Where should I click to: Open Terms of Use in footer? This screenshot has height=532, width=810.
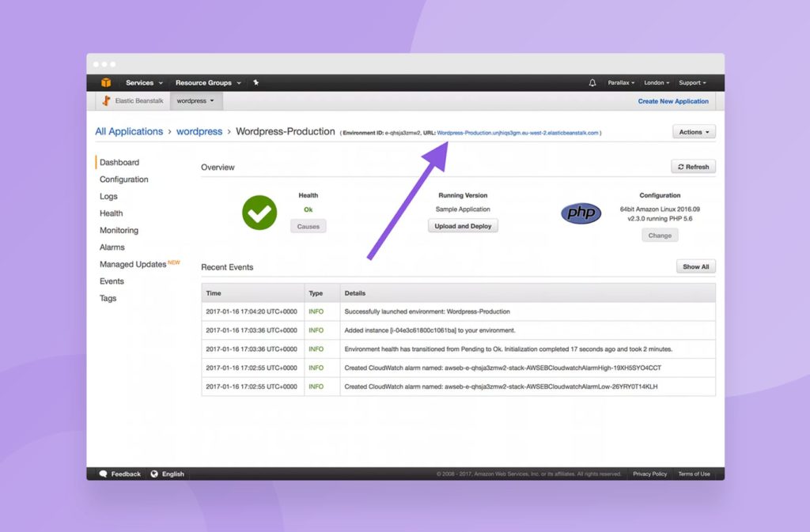coord(694,474)
